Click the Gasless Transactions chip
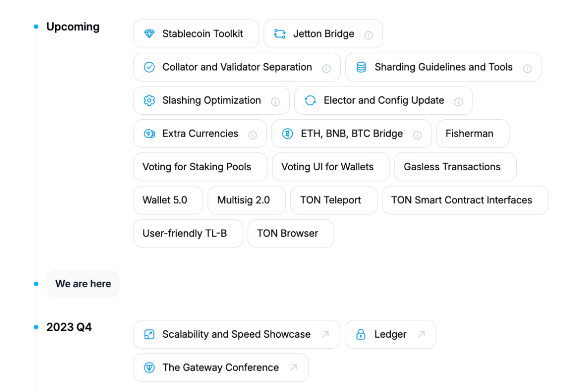This screenshot has height=392, width=574. 455,167
